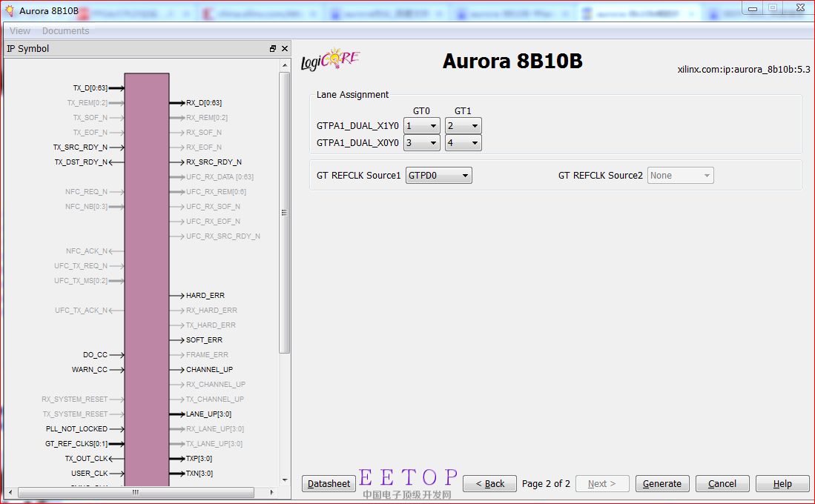Screen dimensions: 815x504
Task: Click the PLL_NOT_LOCKED port label
Action: [x=76, y=428]
